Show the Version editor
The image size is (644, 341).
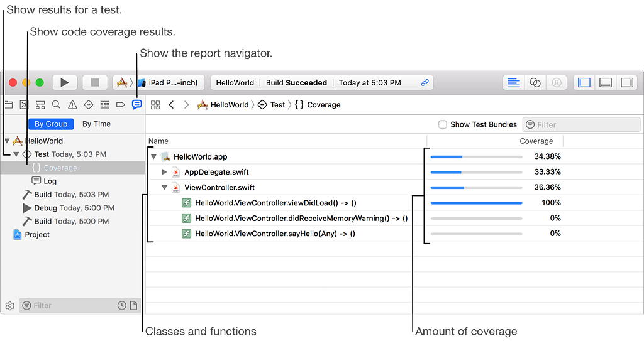click(556, 82)
